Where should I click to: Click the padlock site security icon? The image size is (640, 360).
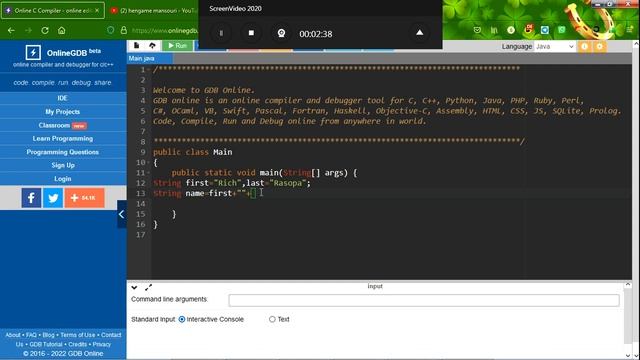click(124, 30)
